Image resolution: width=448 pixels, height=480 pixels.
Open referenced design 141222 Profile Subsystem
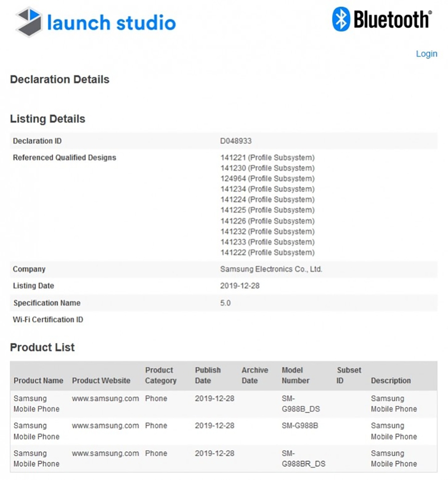[x=267, y=252]
